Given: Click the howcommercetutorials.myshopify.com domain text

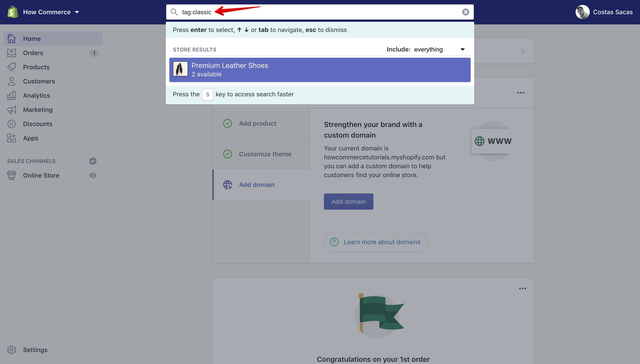Looking at the screenshot, I should click(x=379, y=157).
